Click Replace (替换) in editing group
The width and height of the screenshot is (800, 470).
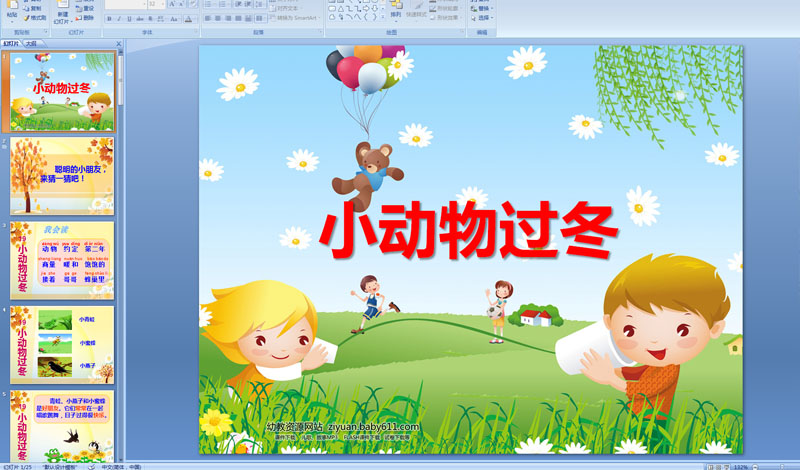pyautogui.click(x=482, y=8)
